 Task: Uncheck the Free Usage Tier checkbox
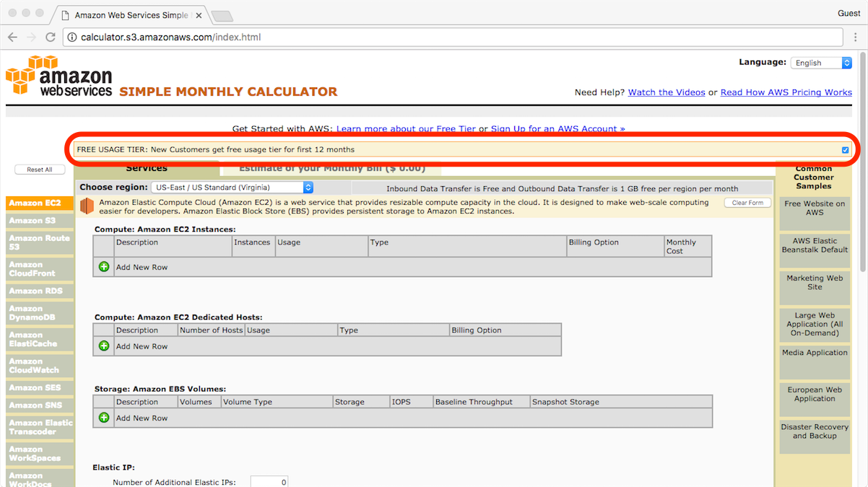point(846,150)
